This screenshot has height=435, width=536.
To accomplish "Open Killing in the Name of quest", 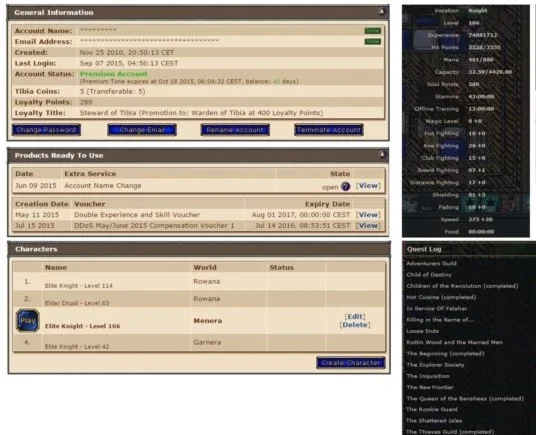I will 440,320.
